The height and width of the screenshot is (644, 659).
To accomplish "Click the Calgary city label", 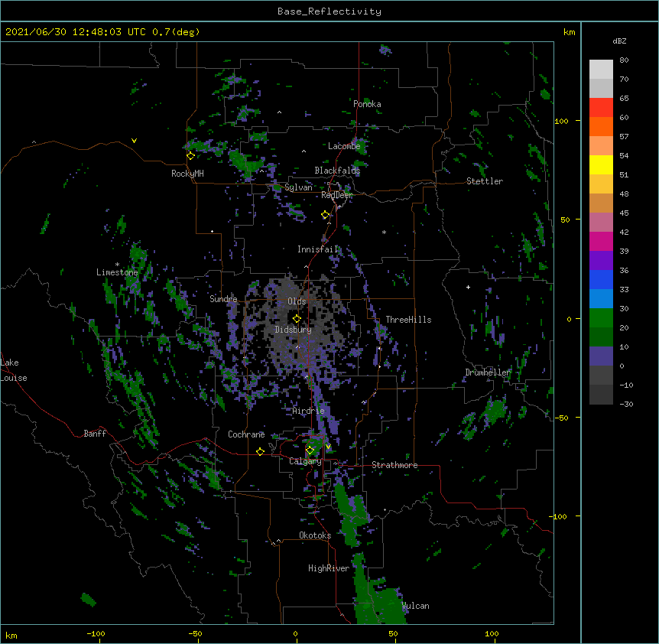I will (305, 461).
